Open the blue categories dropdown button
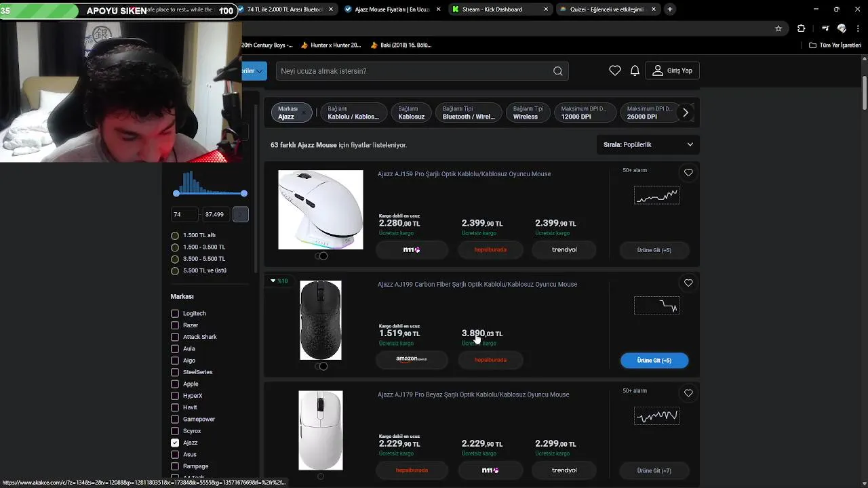The height and width of the screenshot is (488, 868). (x=254, y=70)
